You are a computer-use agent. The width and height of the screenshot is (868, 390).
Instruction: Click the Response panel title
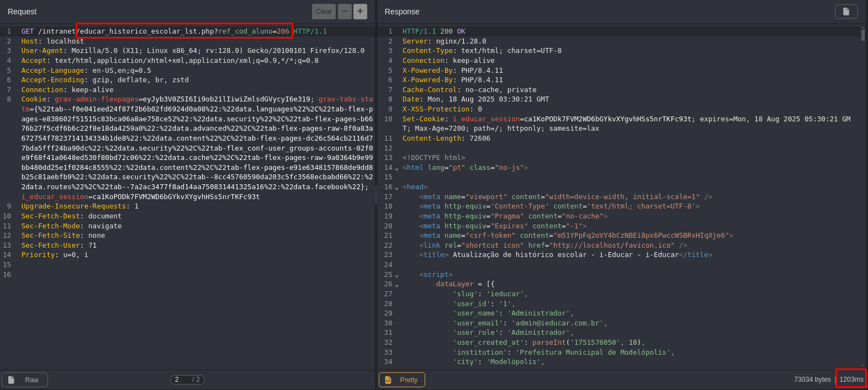pos(402,12)
